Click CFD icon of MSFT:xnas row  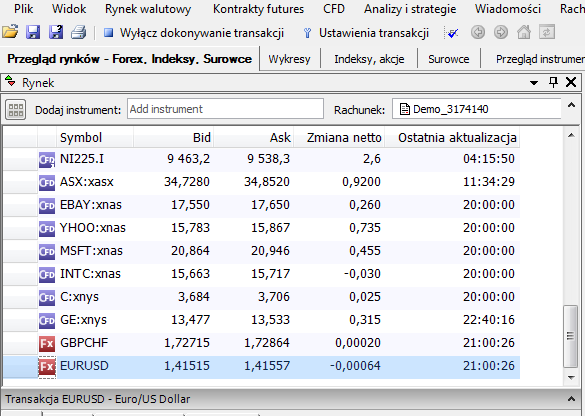pyautogui.click(x=47, y=252)
